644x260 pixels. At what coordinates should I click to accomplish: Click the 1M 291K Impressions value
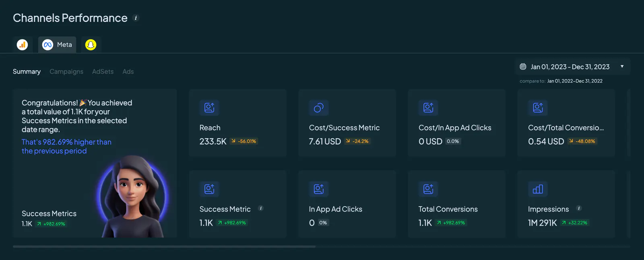(542, 223)
